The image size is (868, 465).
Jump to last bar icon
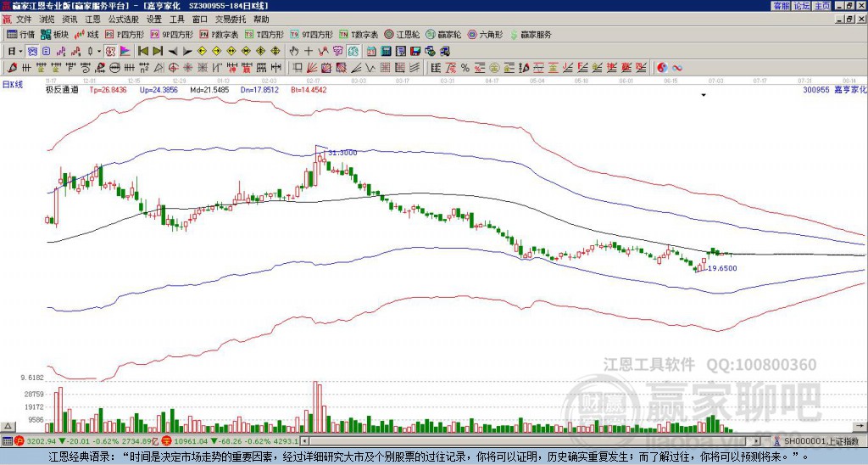click(x=158, y=52)
